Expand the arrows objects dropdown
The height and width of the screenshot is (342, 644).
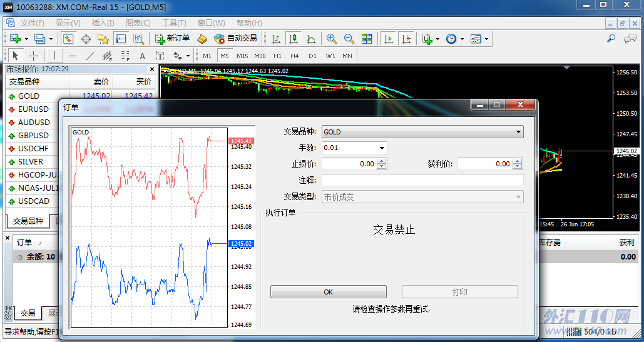(188, 56)
